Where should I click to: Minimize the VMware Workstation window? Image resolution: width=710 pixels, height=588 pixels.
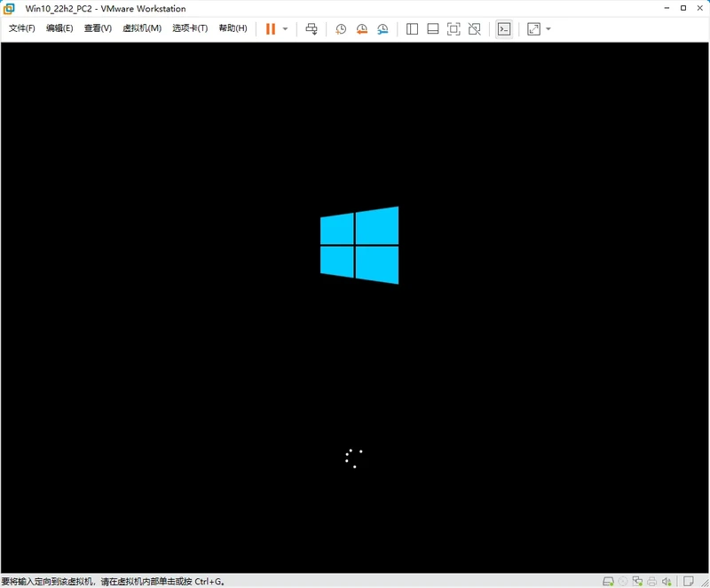667,8
